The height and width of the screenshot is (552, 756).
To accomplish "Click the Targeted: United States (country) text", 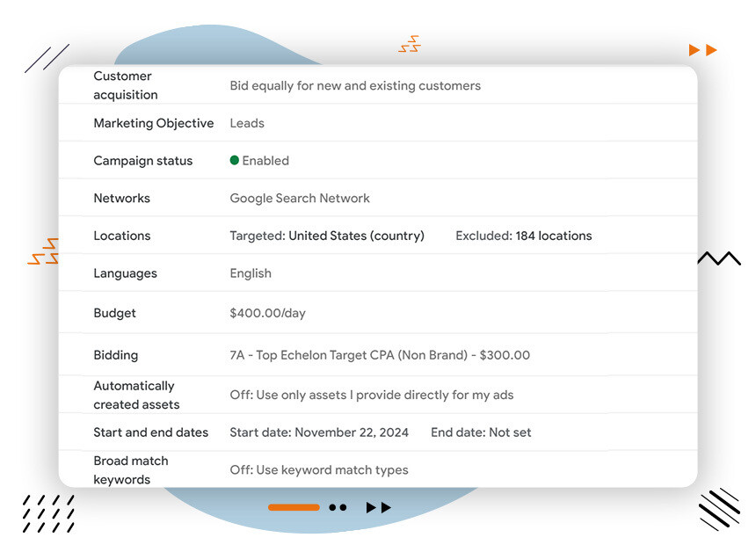I will pyautogui.click(x=326, y=236).
